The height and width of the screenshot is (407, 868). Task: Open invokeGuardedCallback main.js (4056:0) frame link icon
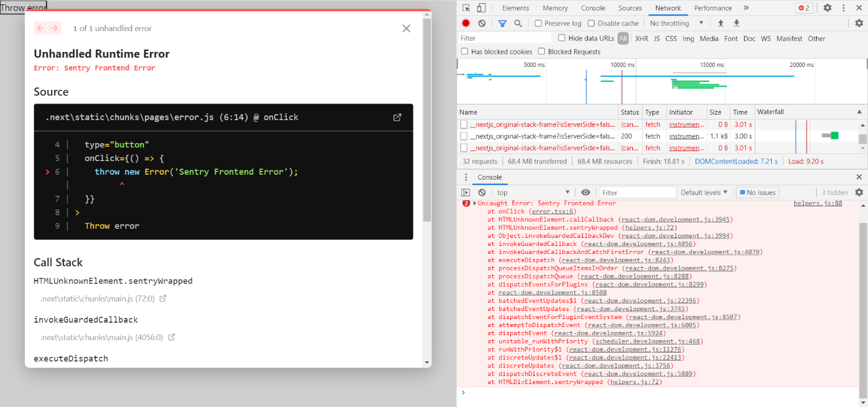click(x=172, y=338)
